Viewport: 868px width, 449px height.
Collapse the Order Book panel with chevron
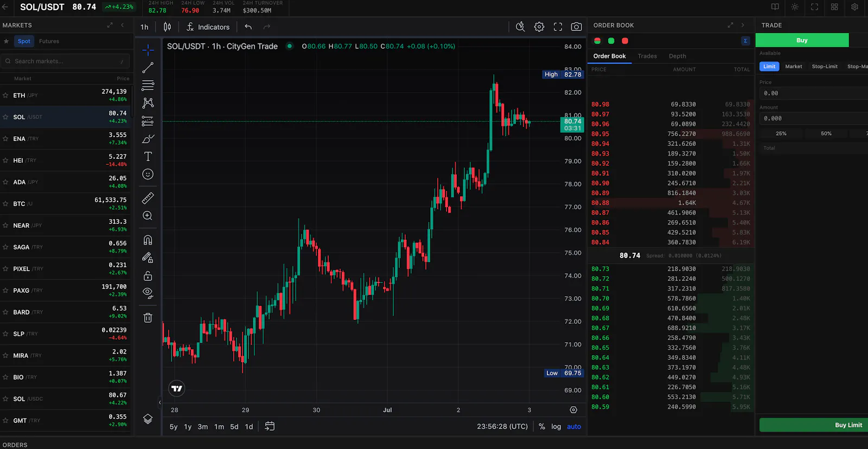click(743, 25)
